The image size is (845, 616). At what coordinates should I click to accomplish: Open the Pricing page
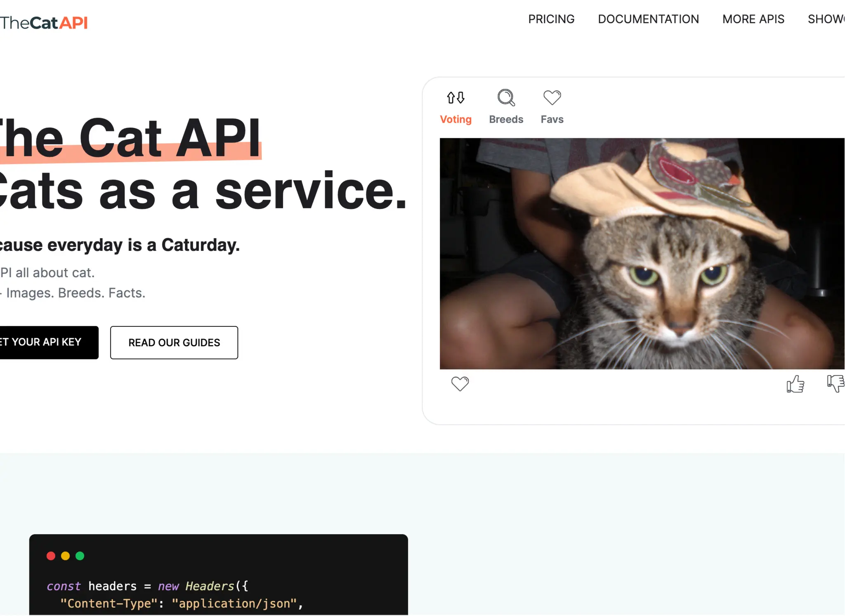(x=551, y=19)
